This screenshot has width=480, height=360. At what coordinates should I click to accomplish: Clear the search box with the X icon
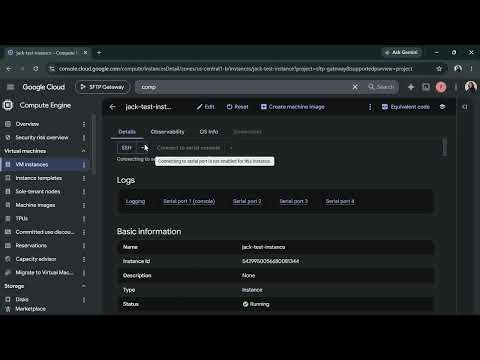click(x=355, y=87)
